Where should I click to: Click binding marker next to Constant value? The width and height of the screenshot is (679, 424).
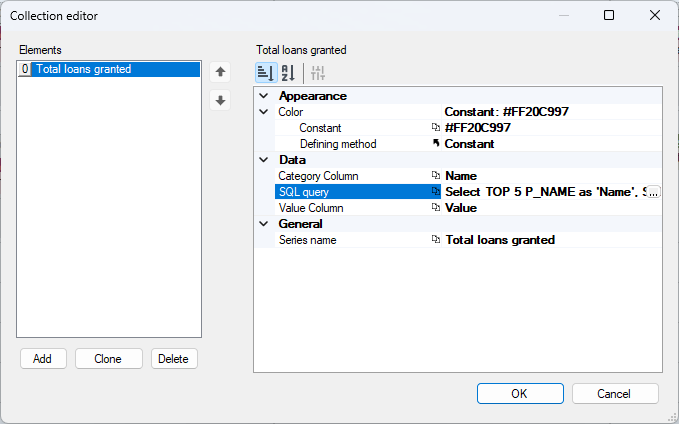coord(436,127)
